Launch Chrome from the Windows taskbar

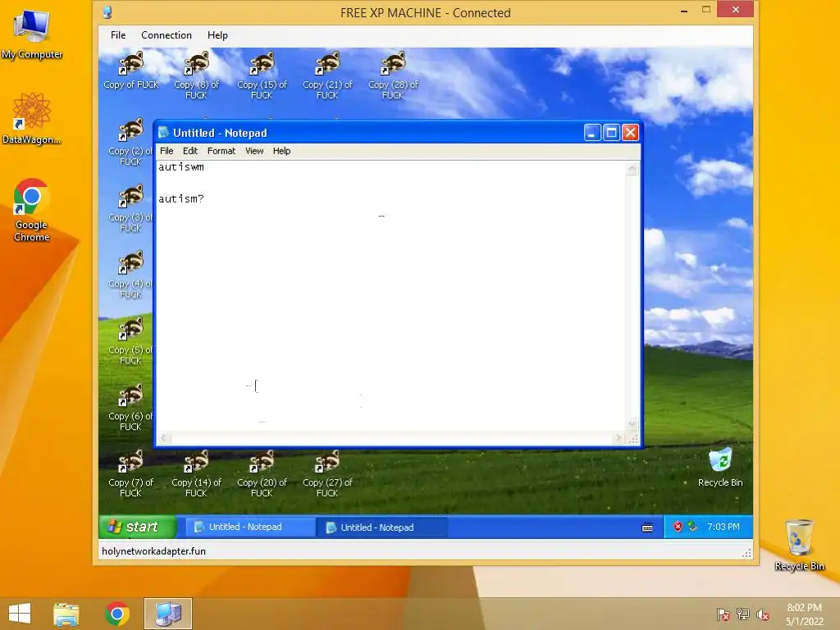tap(117, 614)
